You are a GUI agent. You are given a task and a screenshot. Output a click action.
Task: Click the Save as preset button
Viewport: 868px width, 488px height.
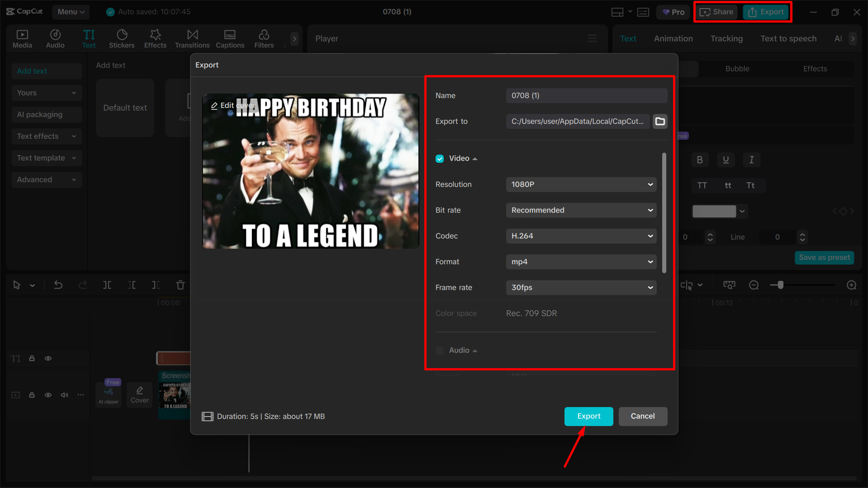pyautogui.click(x=824, y=257)
